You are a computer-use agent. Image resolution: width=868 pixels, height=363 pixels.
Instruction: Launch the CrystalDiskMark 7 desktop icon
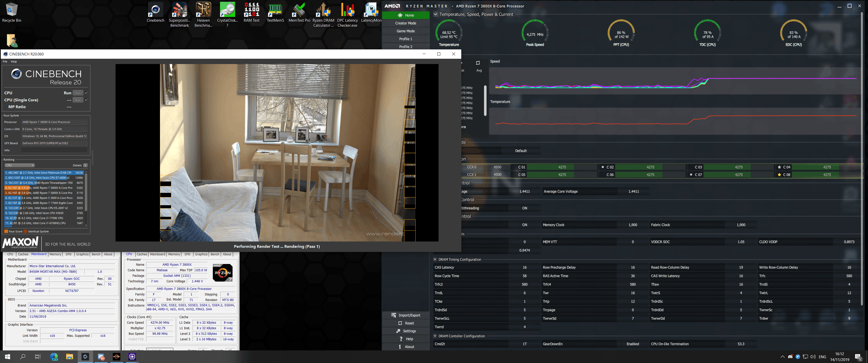click(x=227, y=14)
